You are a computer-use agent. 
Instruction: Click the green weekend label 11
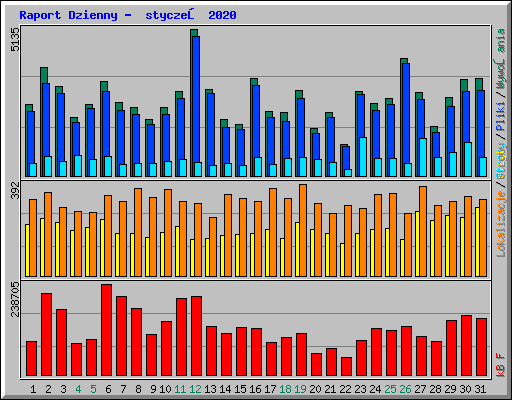pyautogui.click(x=180, y=389)
